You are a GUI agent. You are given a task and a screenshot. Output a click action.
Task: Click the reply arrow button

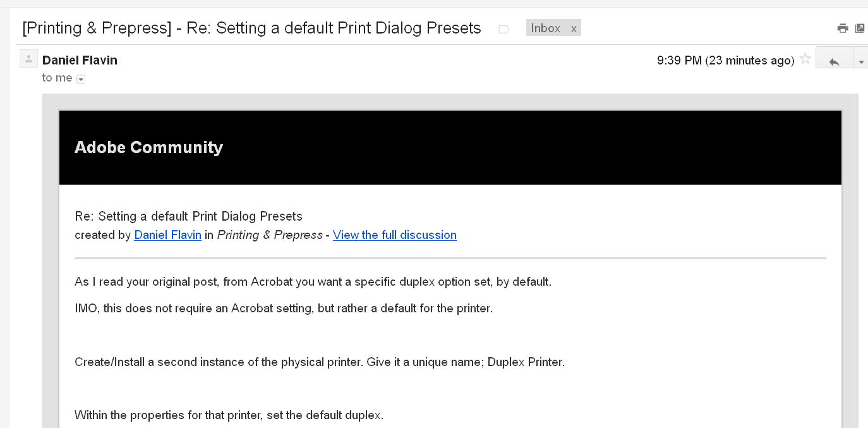coord(834,61)
